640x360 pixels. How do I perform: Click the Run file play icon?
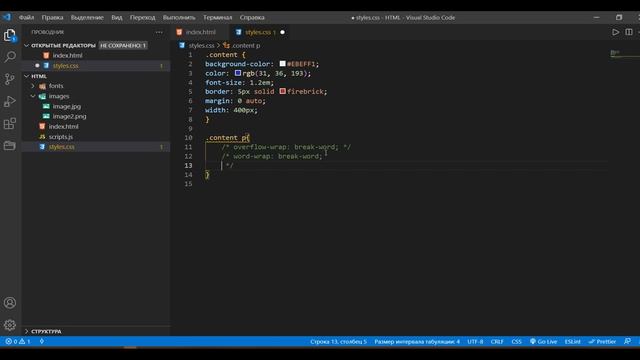click(616, 32)
